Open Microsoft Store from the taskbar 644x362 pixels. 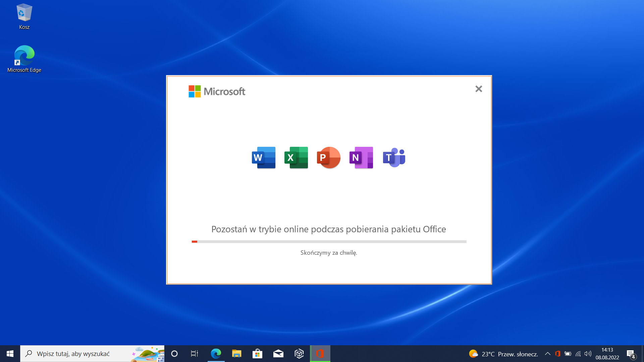[258, 354]
